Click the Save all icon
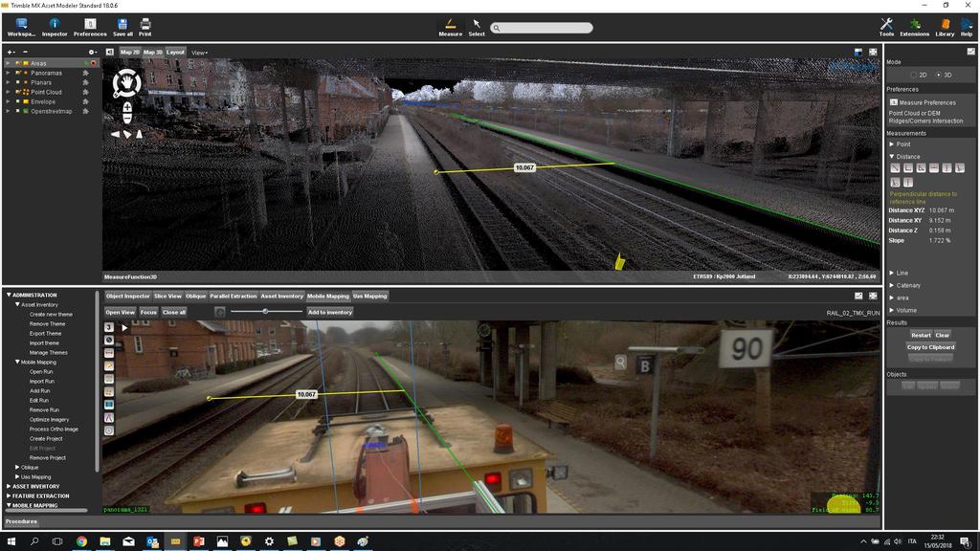 [122, 27]
